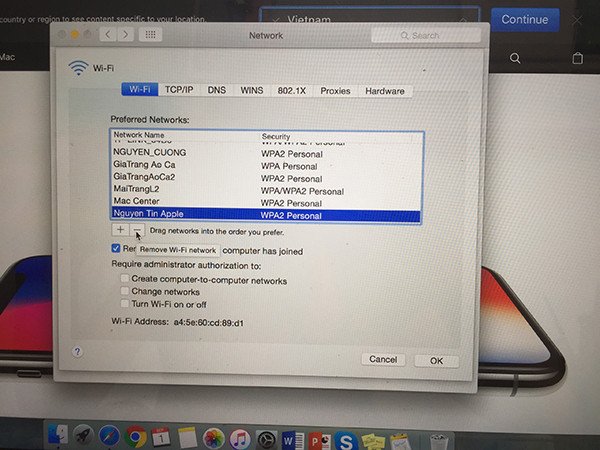Open the 802.1X tab
The height and width of the screenshot is (450, 600).
pyautogui.click(x=292, y=91)
